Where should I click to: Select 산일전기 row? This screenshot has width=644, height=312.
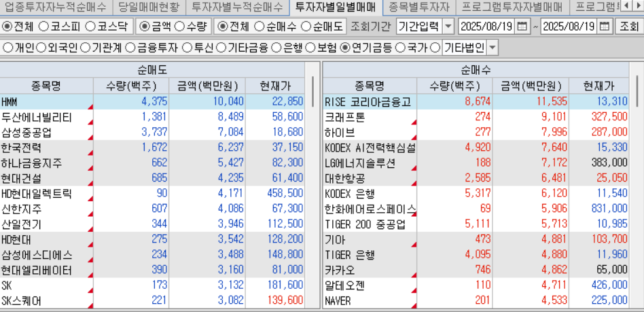152,224
